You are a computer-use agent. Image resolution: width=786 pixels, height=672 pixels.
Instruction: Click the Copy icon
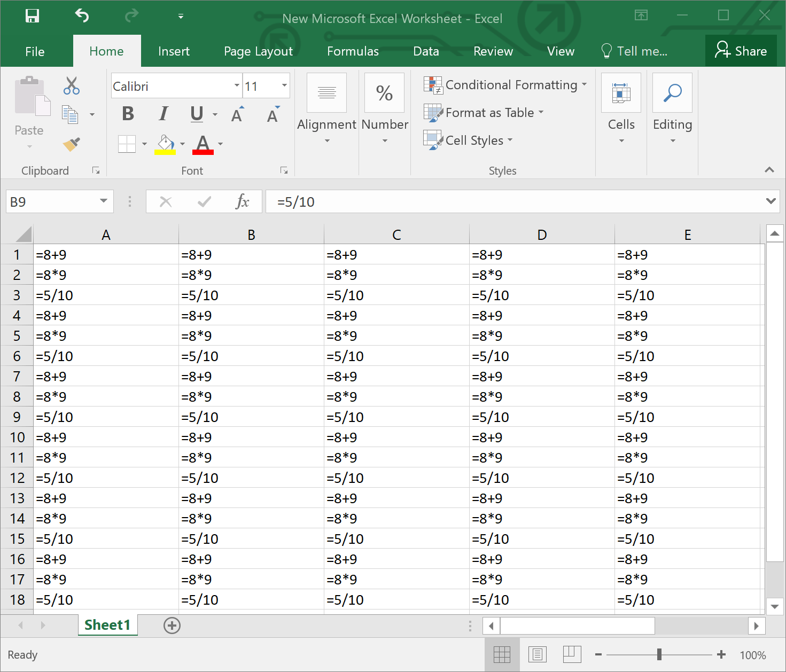pyautogui.click(x=71, y=114)
